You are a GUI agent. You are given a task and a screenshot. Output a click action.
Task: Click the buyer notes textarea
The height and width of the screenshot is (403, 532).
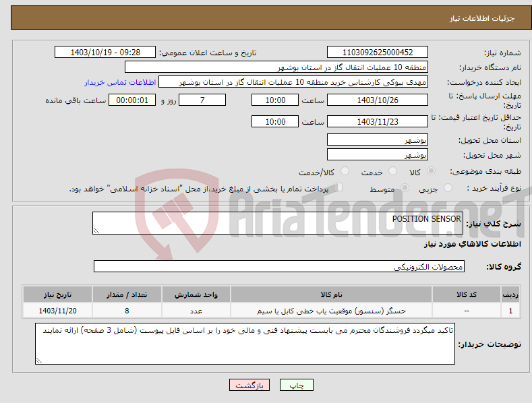click(x=245, y=344)
